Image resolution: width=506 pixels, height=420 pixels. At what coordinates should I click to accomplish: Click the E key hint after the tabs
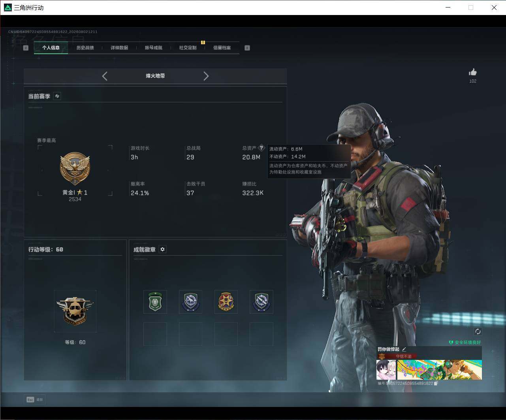pos(247,48)
